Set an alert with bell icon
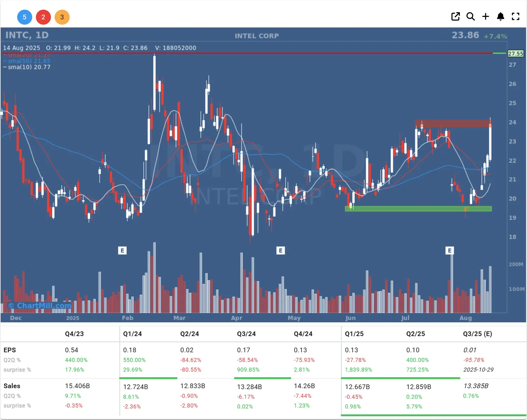527x420 pixels. click(500, 17)
